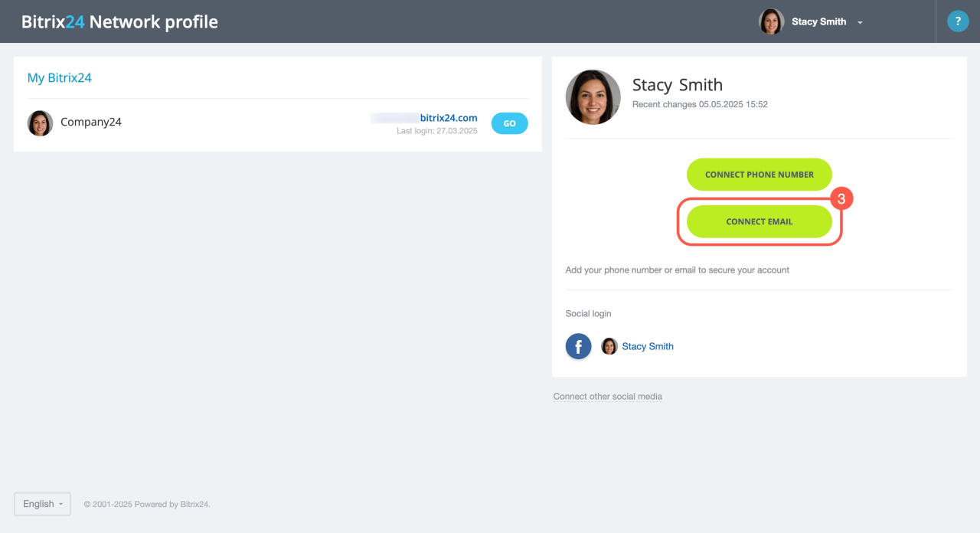Image resolution: width=980 pixels, height=533 pixels.
Task: Click the small avatar beside Facebook login
Action: point(609,346)
